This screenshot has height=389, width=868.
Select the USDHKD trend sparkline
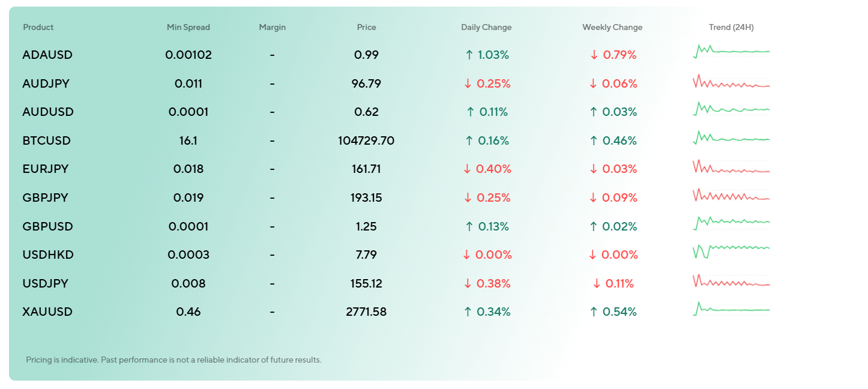pyautogui.click(x=731, y=249)
